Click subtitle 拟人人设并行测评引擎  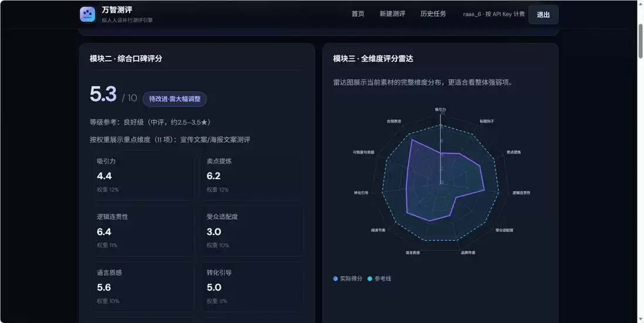tap(127, 20)
